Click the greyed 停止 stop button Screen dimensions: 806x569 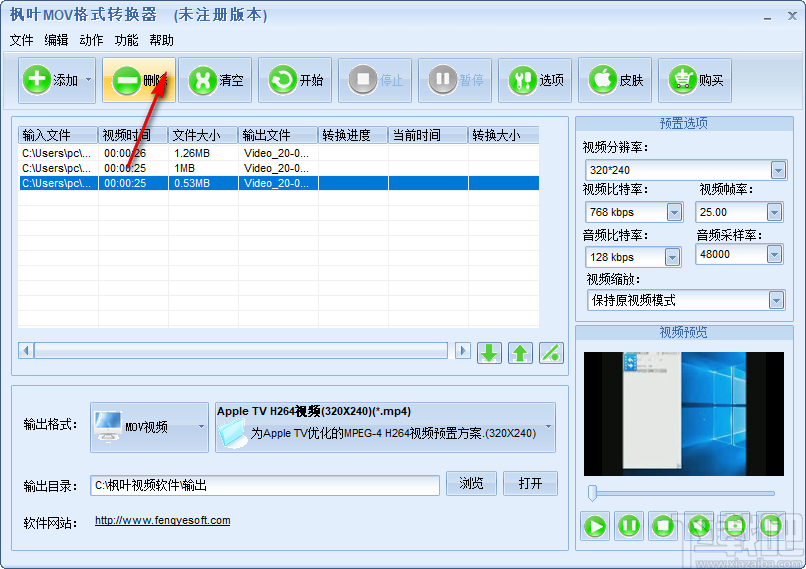tap(375, 80)
